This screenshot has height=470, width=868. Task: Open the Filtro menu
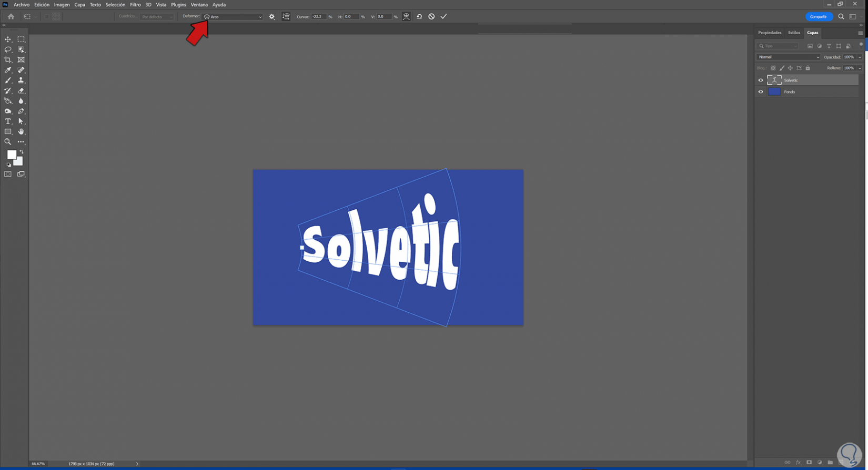point(135,5)
